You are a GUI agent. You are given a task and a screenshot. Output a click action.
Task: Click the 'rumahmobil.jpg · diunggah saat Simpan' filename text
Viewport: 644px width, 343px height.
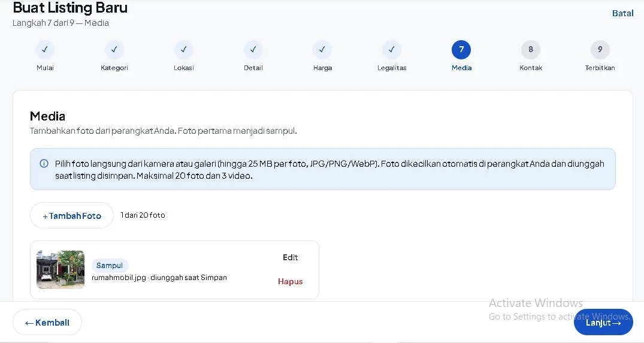pos(159,278)
